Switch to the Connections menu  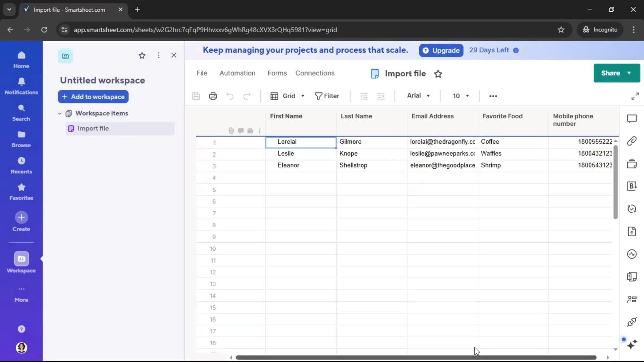(315, 73)
